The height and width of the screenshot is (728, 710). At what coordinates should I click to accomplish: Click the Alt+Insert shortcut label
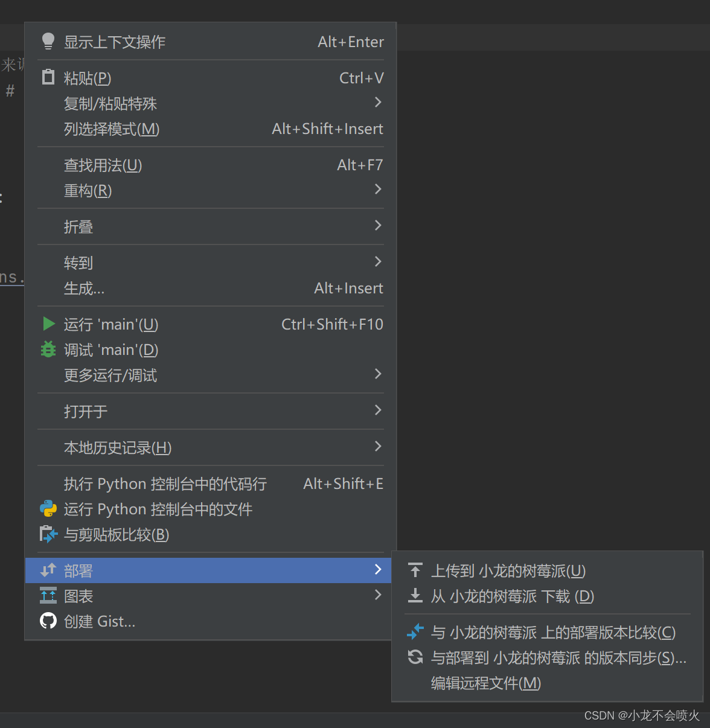348,288
